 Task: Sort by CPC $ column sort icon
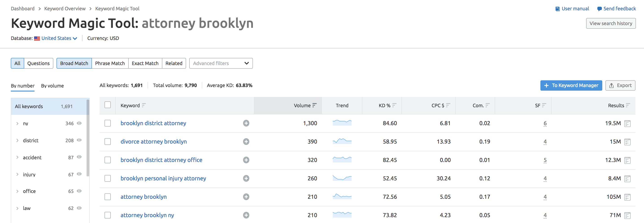448,105
